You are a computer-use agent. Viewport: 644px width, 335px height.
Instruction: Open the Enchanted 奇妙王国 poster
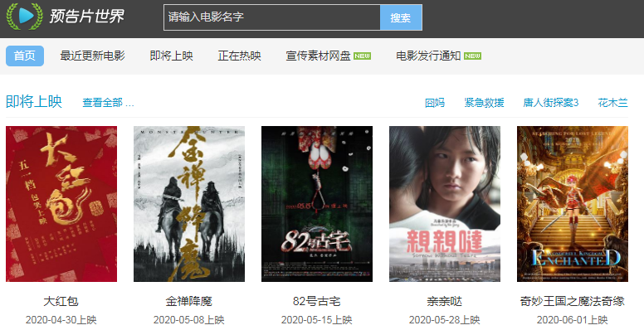tap(572, 204)
